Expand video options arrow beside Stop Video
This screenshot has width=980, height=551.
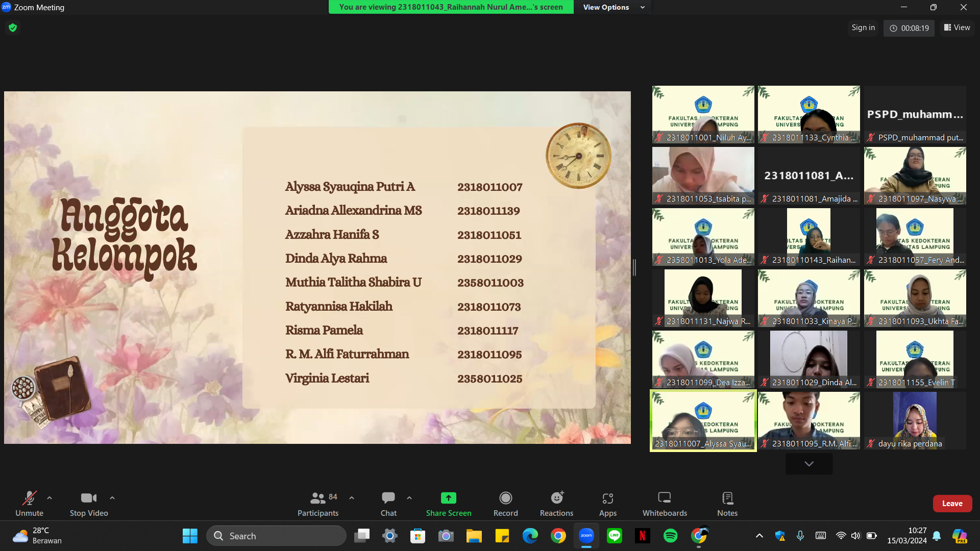coord(112,498)
